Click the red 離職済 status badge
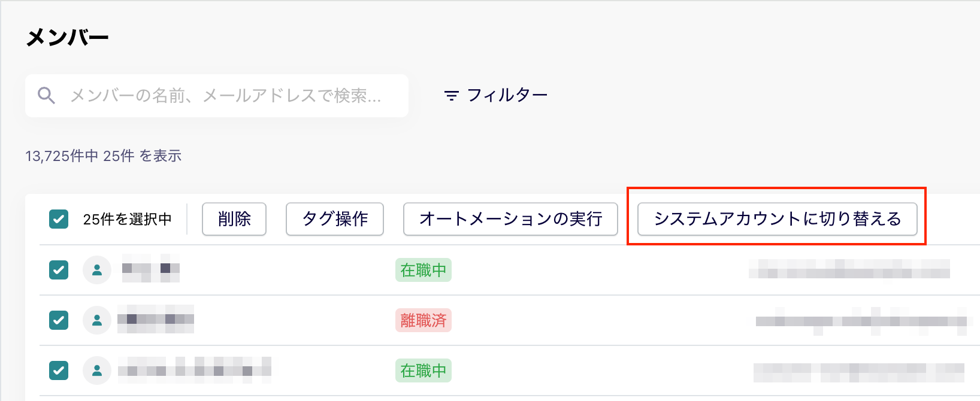The image size is (980, 401). [424, 321]
